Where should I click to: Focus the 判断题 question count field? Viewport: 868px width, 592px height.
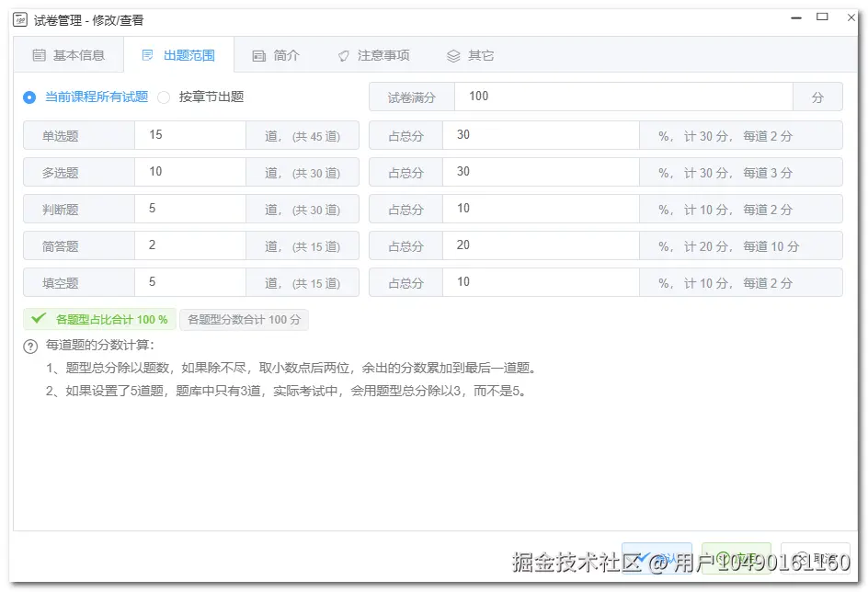click(189, 209)
